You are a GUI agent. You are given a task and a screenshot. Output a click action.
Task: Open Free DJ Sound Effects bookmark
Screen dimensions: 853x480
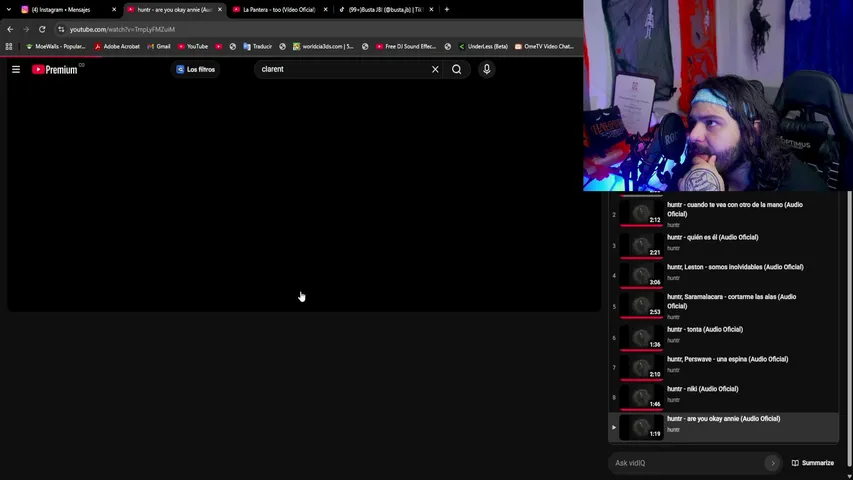click(406, 47)
